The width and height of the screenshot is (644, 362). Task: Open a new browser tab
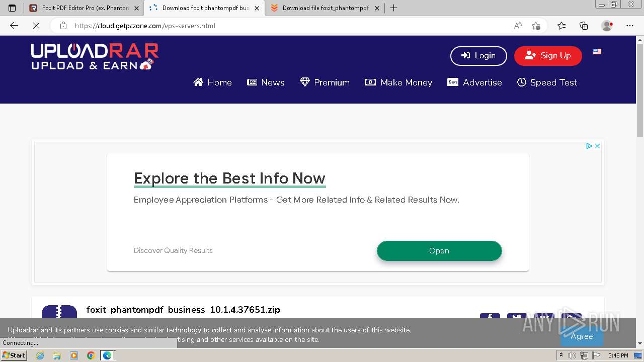[393, 8]
